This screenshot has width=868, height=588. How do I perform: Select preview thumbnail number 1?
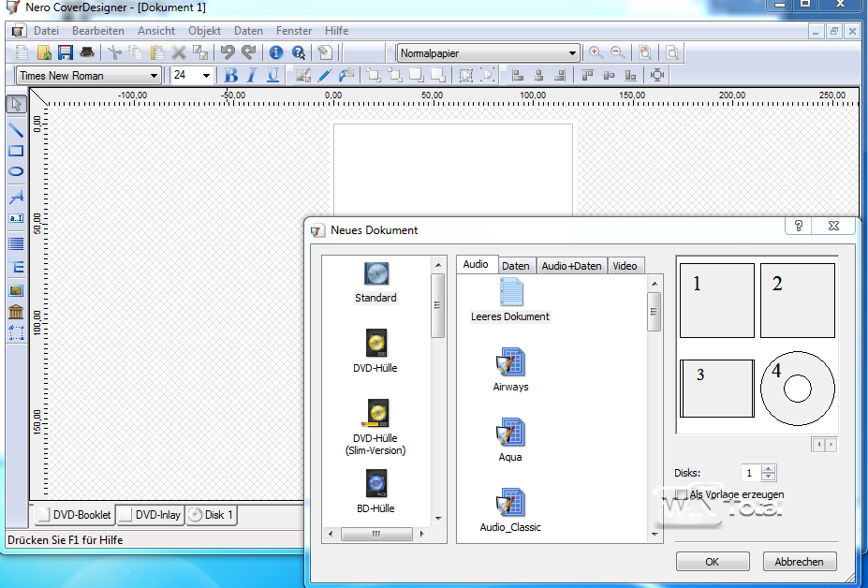pyautogui.click(x=717, y=301)
